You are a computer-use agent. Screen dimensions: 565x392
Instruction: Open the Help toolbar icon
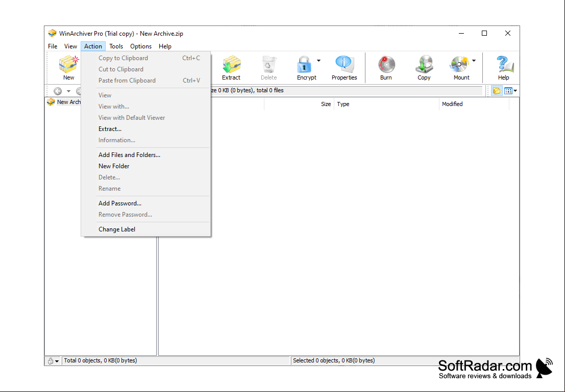504,68
